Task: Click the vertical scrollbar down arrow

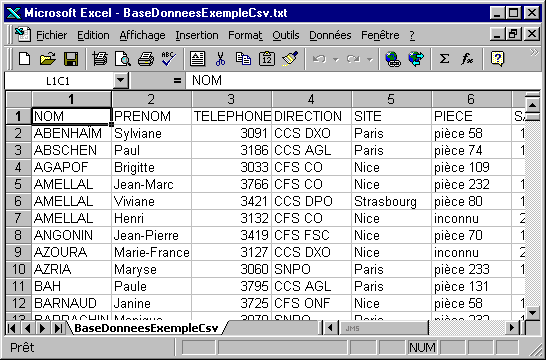Action: [532, 312]
